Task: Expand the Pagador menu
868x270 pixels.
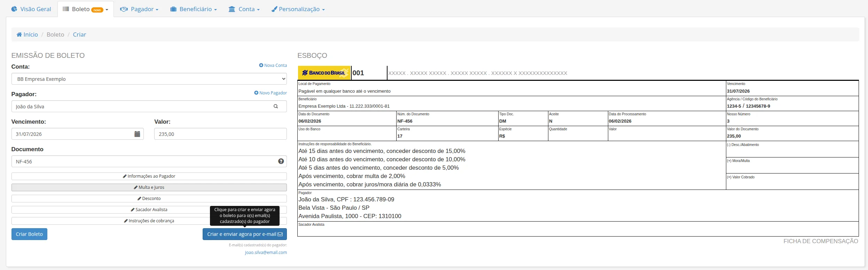Action: pyautogui.click(x=139, y=9)
